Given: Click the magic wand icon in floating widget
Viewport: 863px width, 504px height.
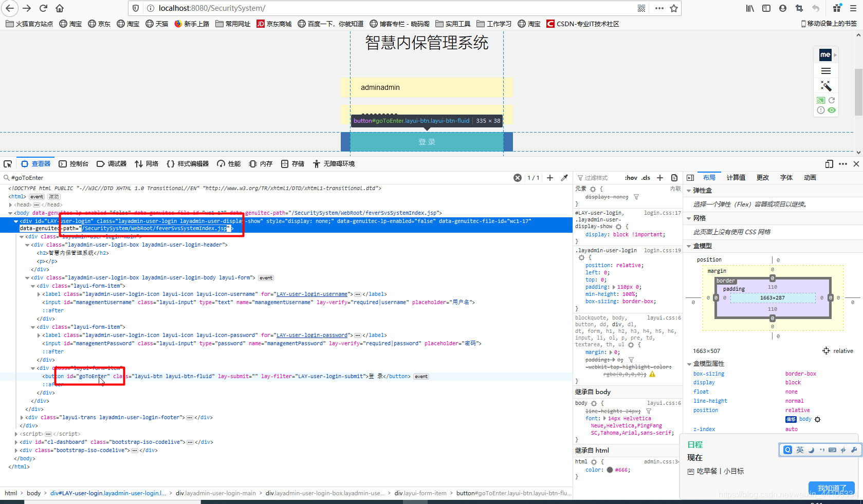Looking at the screenshot, I should tap(826, 86).
